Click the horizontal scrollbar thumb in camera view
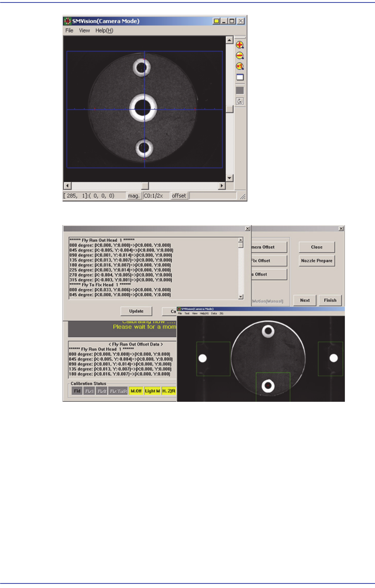The width and height of the screenshot is (375, 588). tap(145, 186)
